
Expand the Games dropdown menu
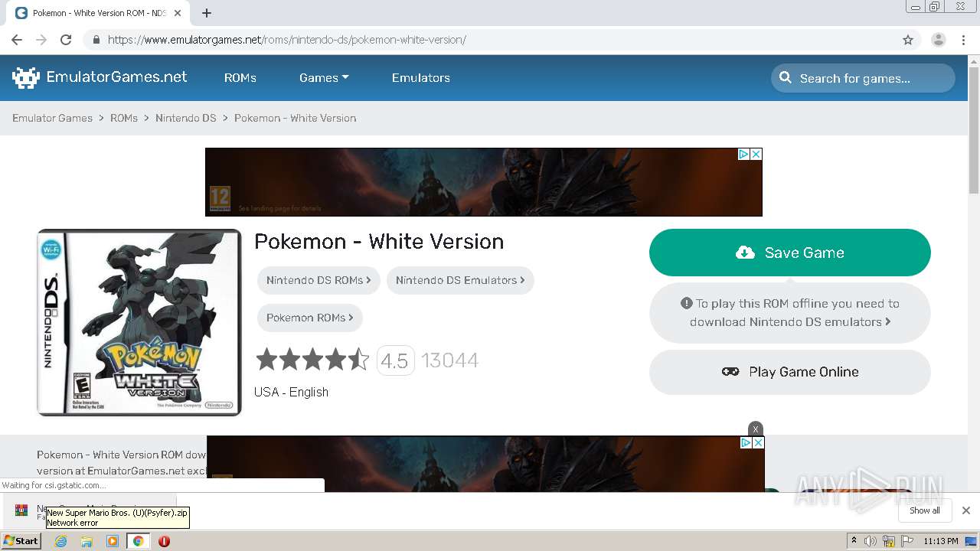pyautogui.click(x=324, y=77)
